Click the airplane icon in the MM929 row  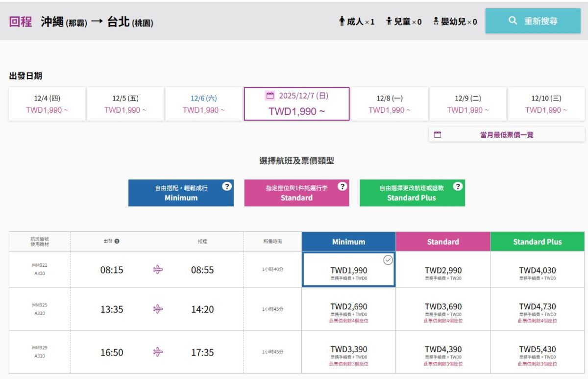coord(158,352)
